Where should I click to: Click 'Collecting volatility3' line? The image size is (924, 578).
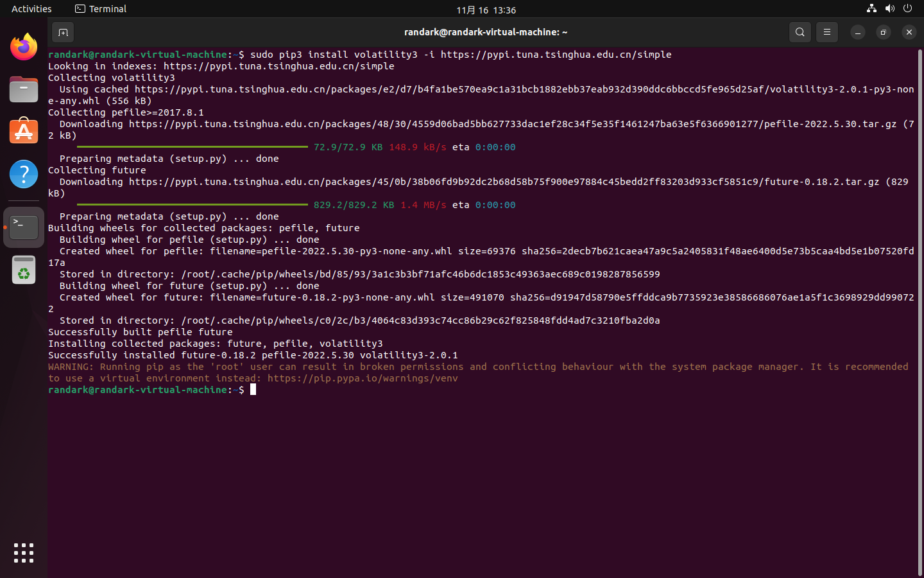[x=112, y=78]
